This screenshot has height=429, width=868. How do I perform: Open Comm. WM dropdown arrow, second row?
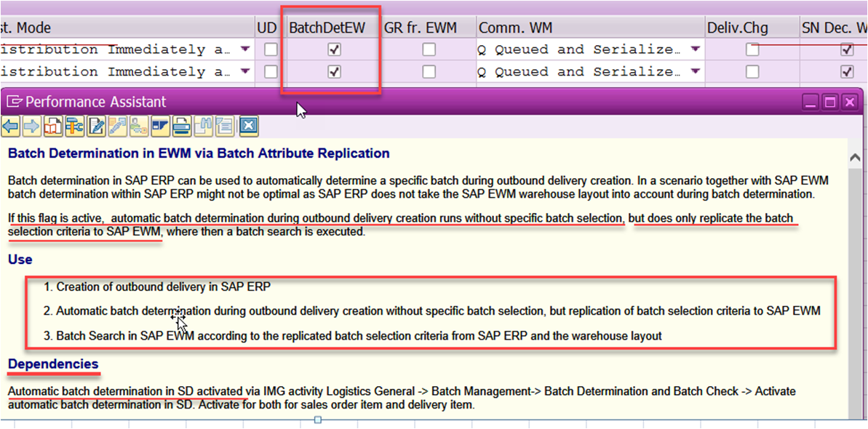(696, 71)
